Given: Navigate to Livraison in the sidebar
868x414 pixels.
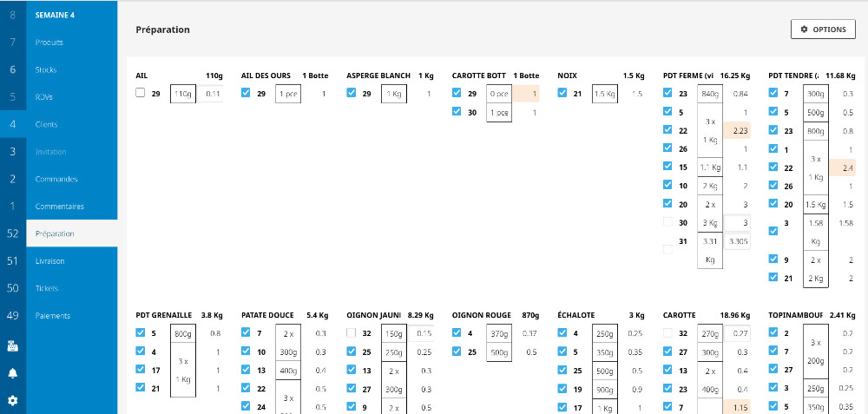Looking at the screenshot, I should [x=50, y=260].
